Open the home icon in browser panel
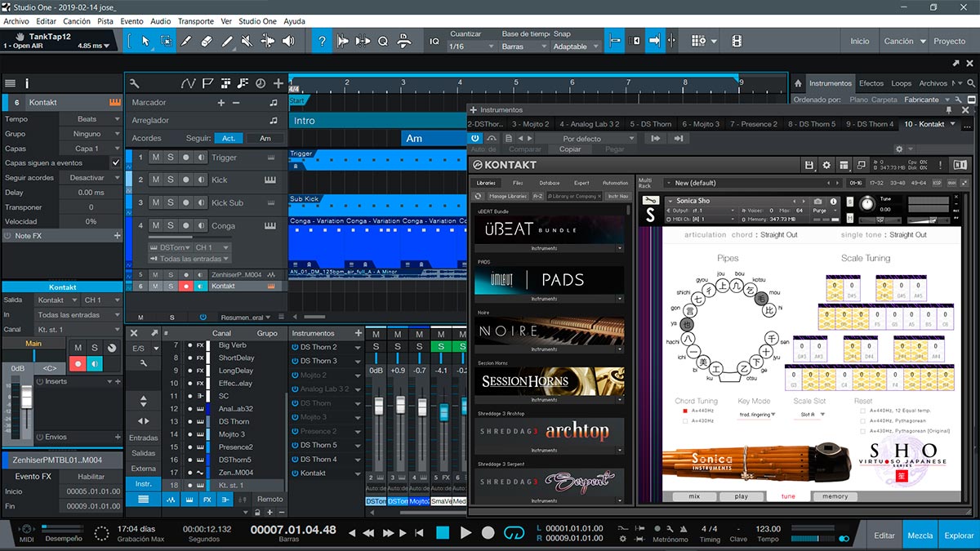Screen dimensions: 980x551 click(797, 83)
